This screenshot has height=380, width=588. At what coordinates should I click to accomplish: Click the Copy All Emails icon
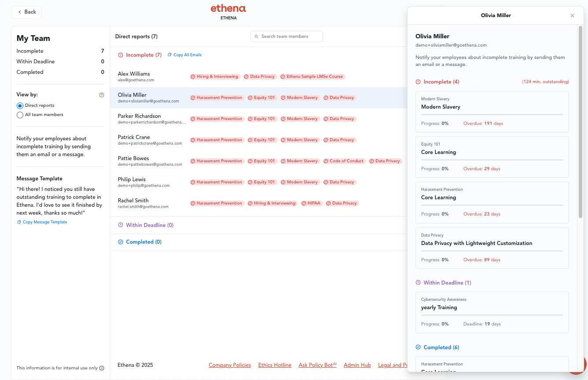click(x=170, y=55)
